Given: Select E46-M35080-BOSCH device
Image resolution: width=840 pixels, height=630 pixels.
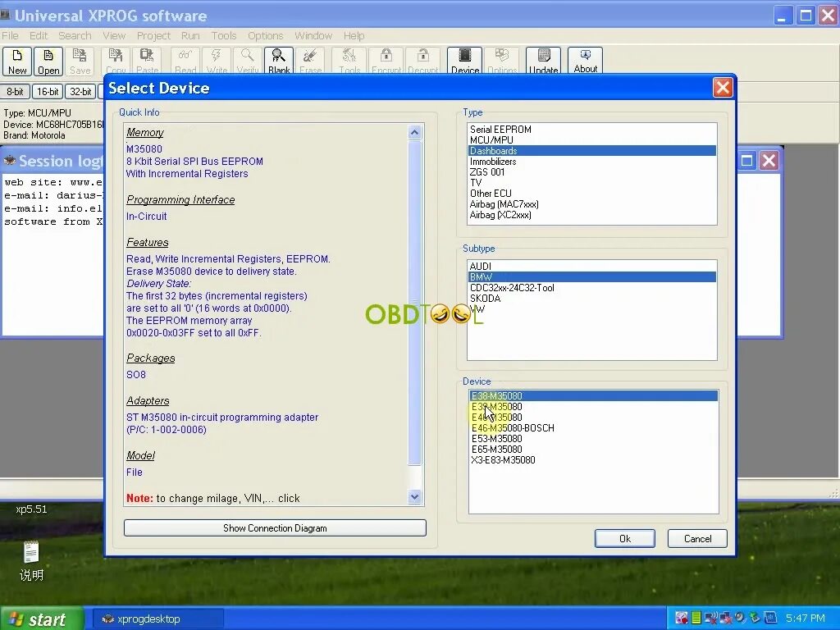Looking at the screenshot, I should pos(594,428).
